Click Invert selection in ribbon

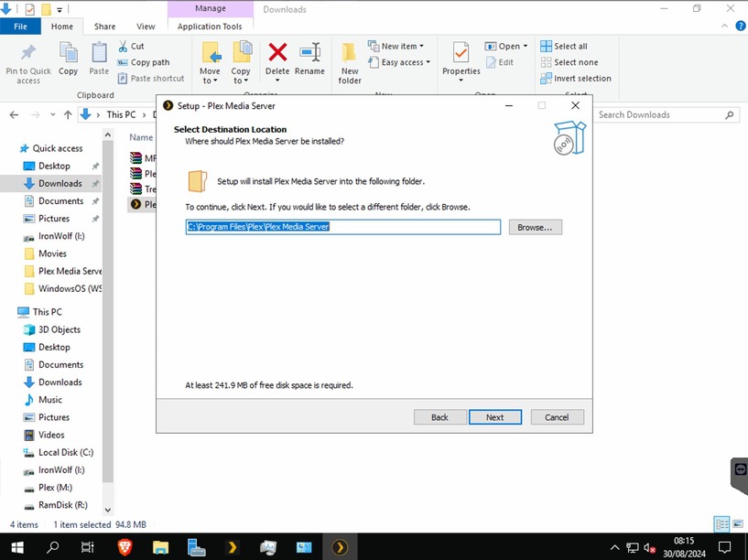coord(576,78)
